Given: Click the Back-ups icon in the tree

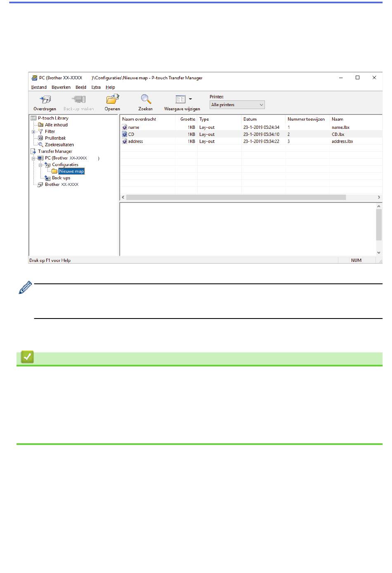Looking at the screenshot, I should point(47,178).
